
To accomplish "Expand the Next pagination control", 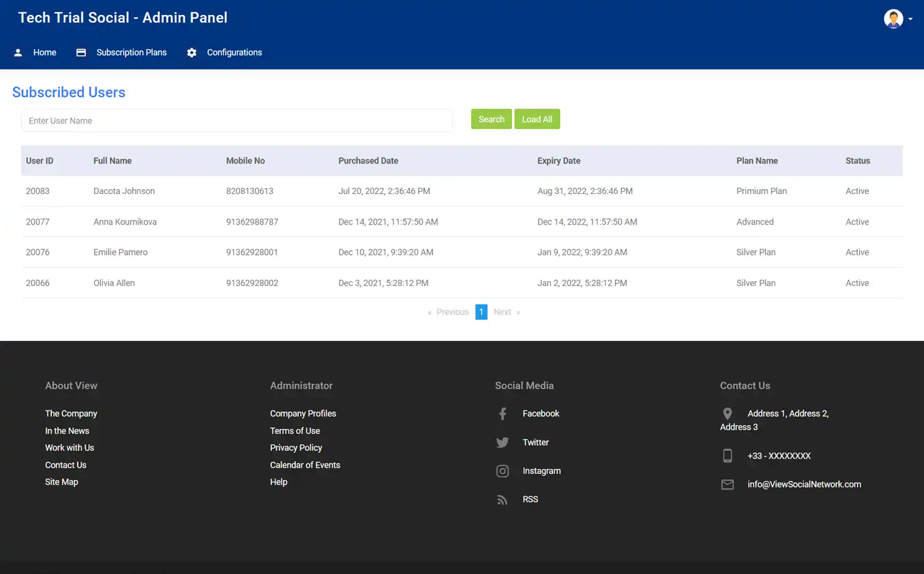I will [x=502, y=312].
